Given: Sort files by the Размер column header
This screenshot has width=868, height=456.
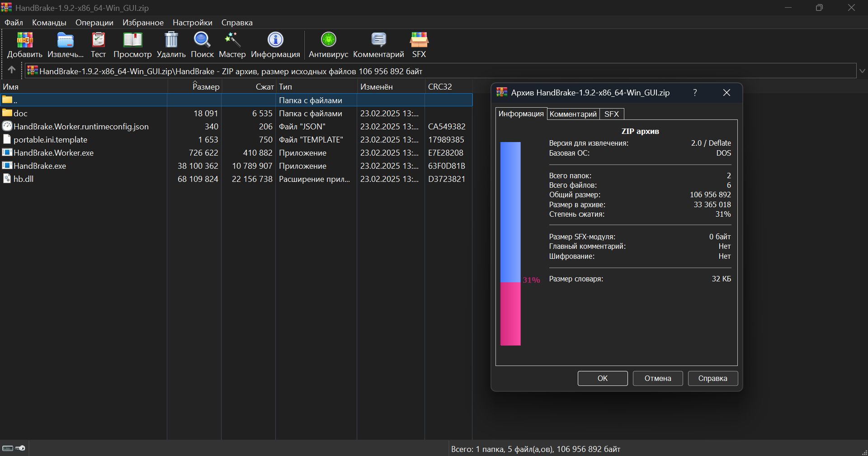Looking at the screenshot, I should click(x=206, y=87).
